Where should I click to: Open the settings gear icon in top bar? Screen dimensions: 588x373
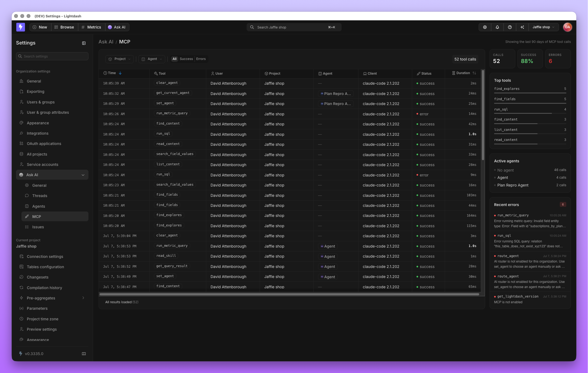(485, 27)
